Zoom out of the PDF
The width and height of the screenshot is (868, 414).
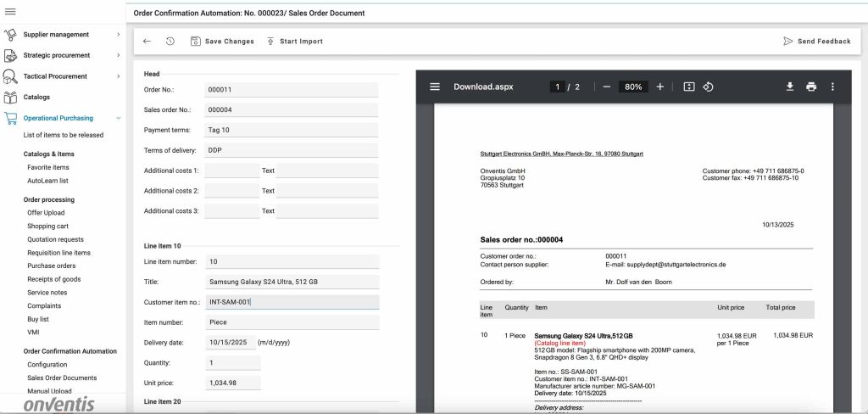point(606,87)
